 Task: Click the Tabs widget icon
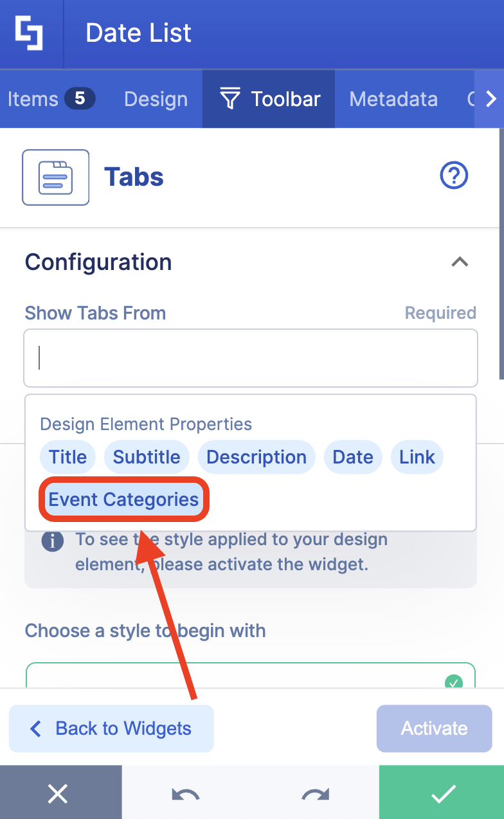[x=55, y=177]
